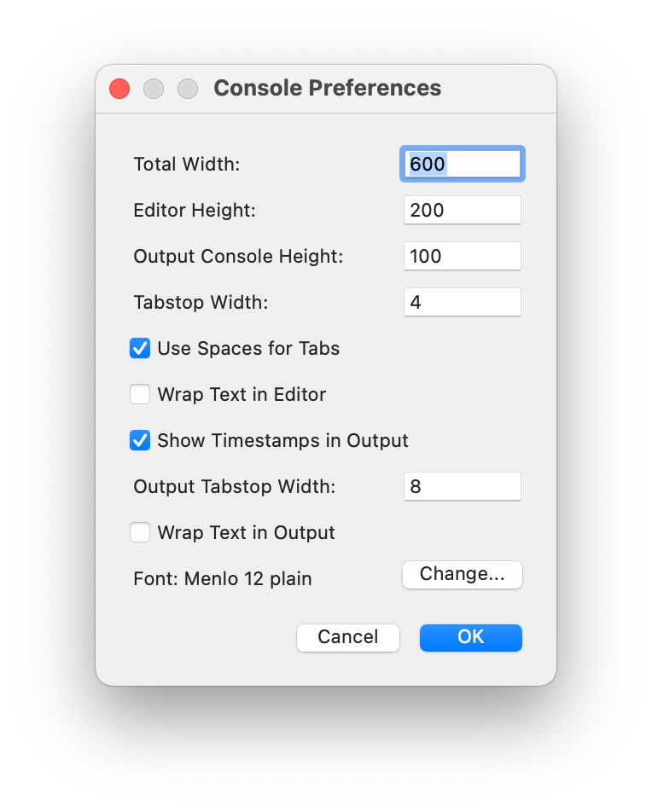The image size is (652, 812).
Task: Click the yellow minimize traffic light
Action: [x=154, y=89]
